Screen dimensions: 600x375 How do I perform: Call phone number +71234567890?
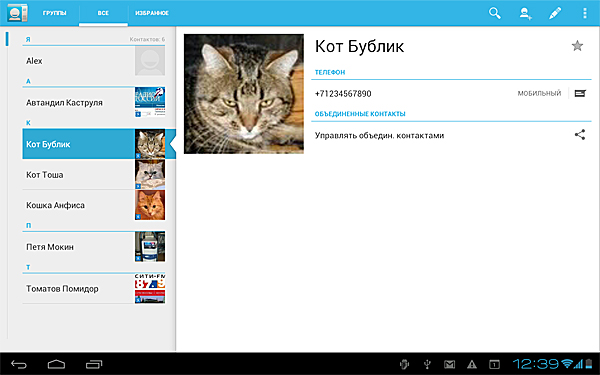[343, 94]
